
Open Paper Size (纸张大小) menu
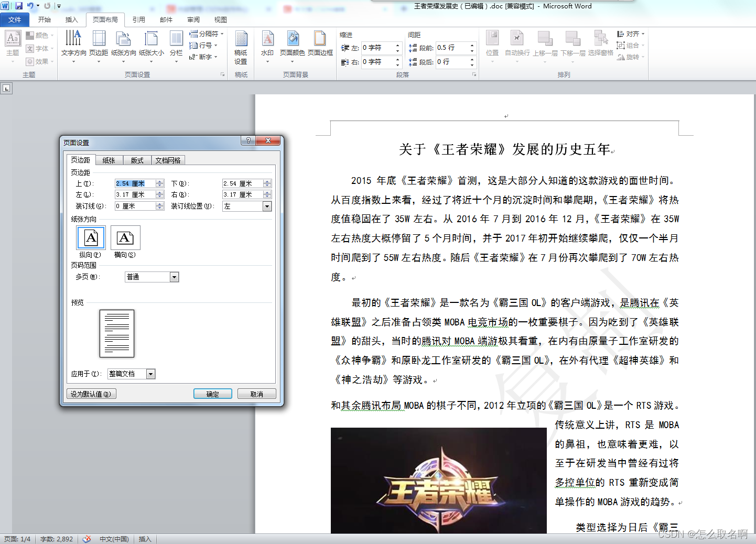[152, 47]
